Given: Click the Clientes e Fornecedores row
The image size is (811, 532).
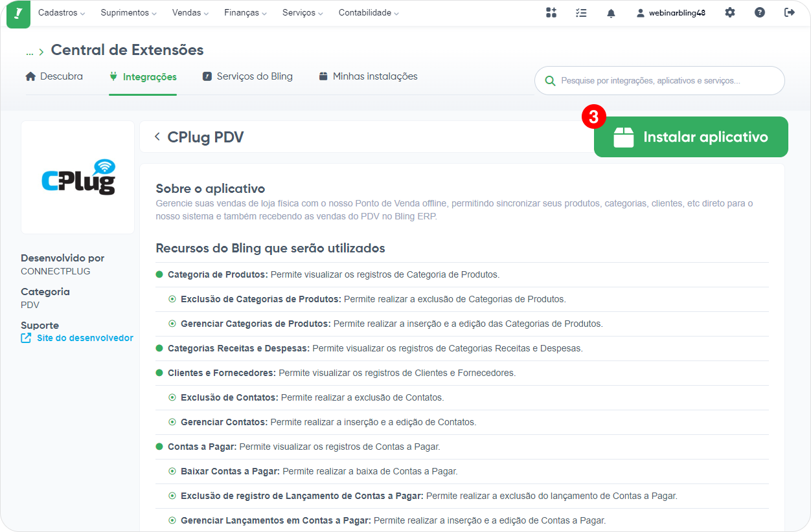Looking at the screenshot, I should tap(462, 373).
